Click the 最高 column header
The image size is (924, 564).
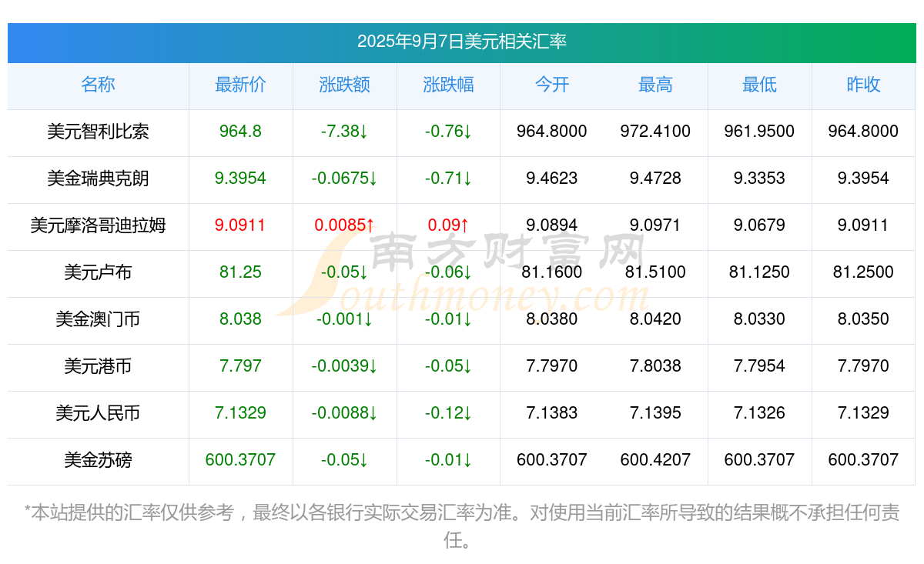[655, 85]
